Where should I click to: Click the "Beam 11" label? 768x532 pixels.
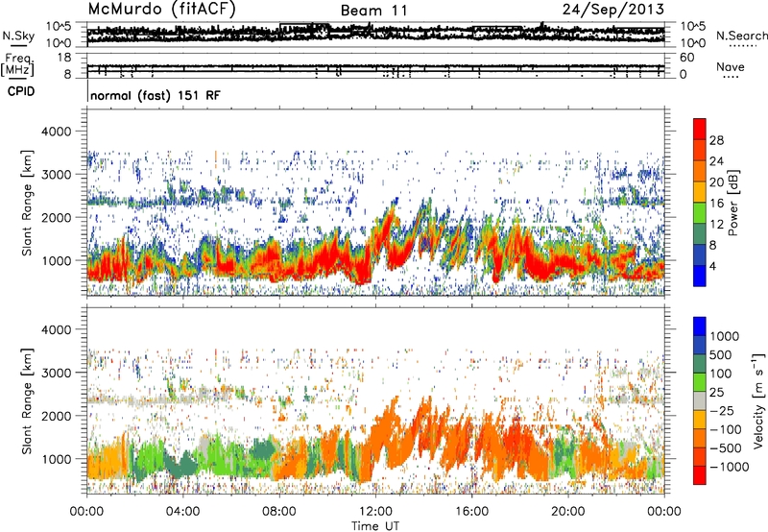tap(373, 11)
